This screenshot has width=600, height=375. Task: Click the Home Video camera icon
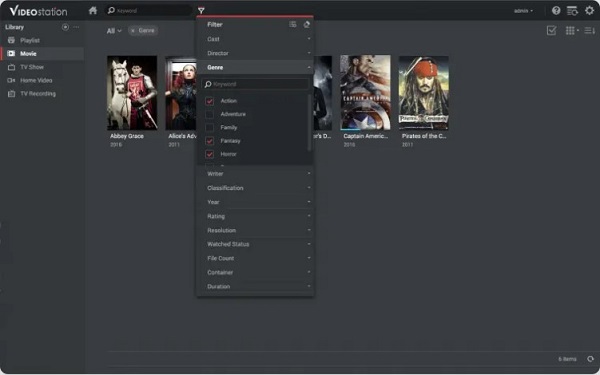11,80
